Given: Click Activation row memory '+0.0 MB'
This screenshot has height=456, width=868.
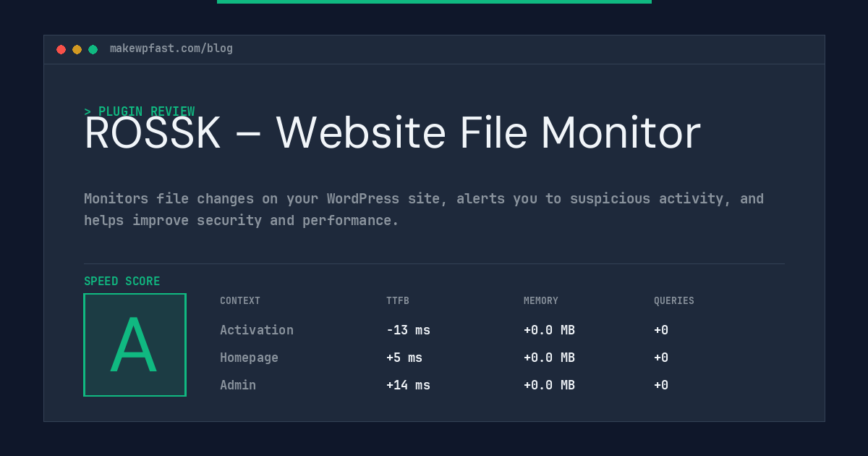Looking at the screenshot, I should [549, 330].
